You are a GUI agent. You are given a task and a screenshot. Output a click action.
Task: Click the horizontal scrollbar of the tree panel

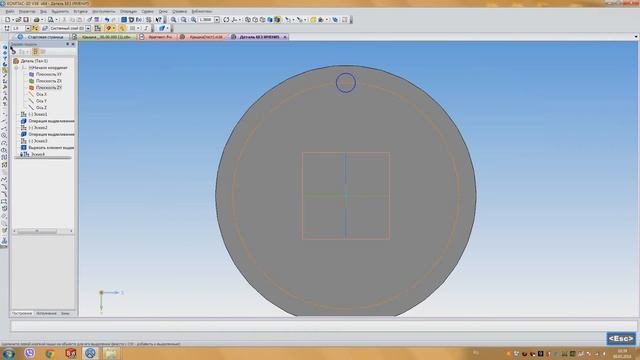[43, 231]
